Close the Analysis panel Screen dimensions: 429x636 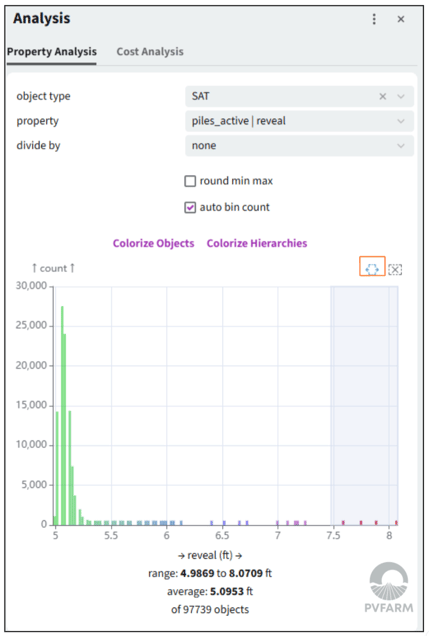pyautogui.click(x=401, y=19)
